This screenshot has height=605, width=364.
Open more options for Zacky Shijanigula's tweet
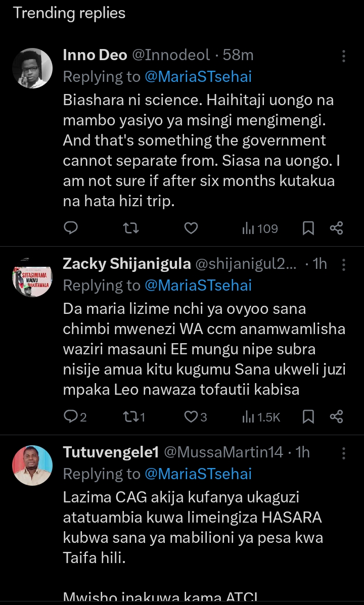tap(344, 264)
